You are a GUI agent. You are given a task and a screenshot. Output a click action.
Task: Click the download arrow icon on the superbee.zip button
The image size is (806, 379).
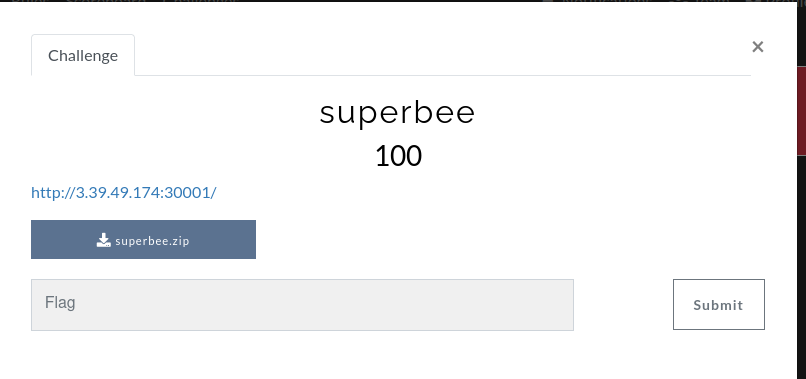coord(103,240)
